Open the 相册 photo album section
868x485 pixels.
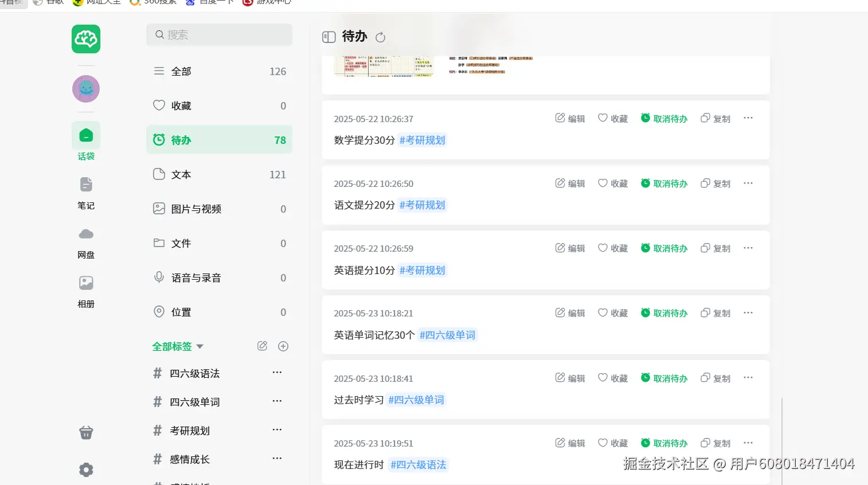tap(85, 291)
